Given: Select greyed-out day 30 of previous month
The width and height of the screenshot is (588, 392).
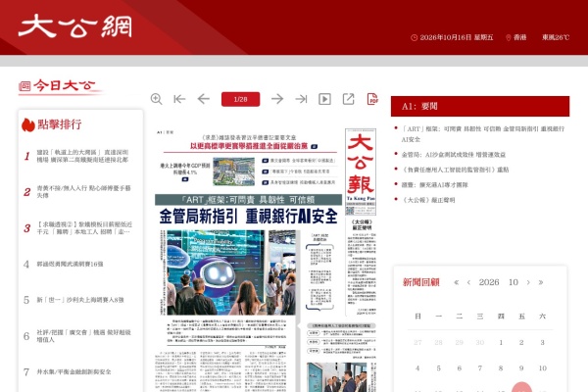Looking at the screenshot, I should tap(480, 342).
